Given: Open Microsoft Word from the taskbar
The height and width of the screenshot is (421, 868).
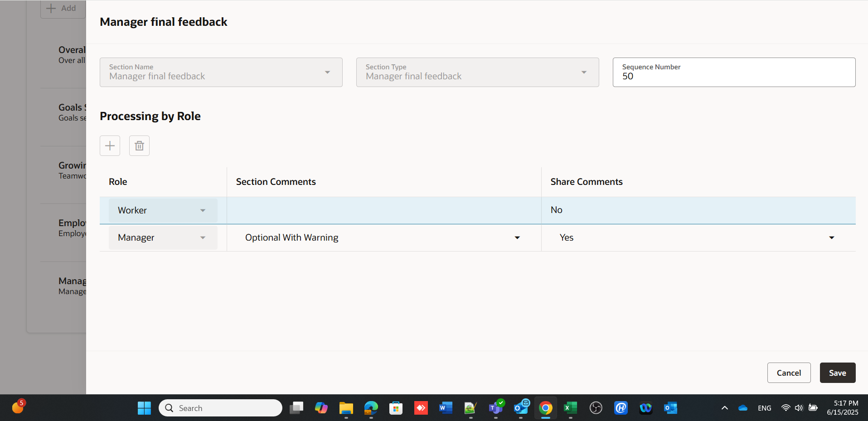Looking at the screenshot, I should click(446, 408).
